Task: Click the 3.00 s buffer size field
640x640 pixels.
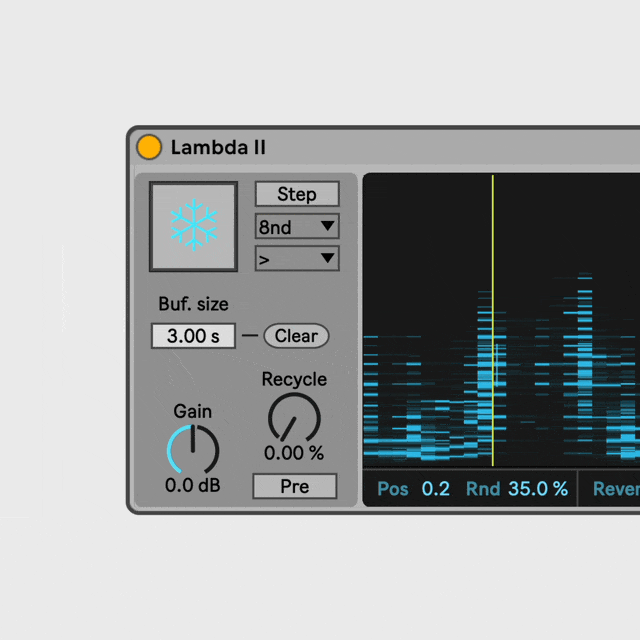Action: point(193,336)
